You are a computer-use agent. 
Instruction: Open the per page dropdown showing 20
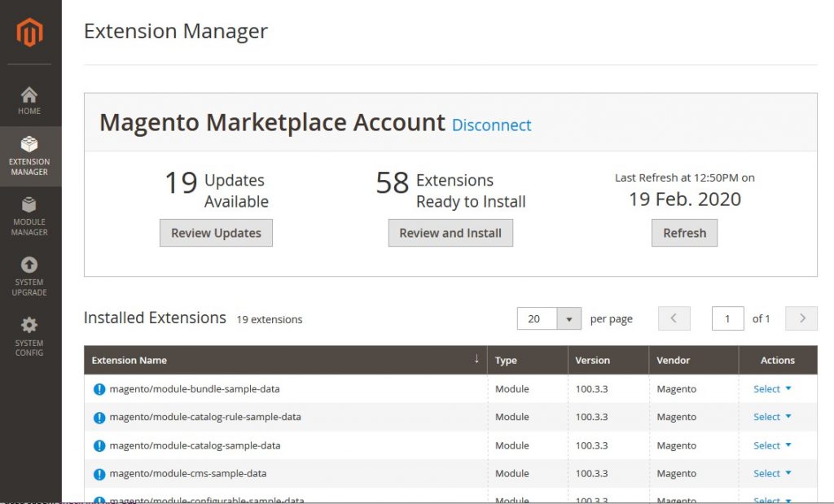tap(548, 318)
